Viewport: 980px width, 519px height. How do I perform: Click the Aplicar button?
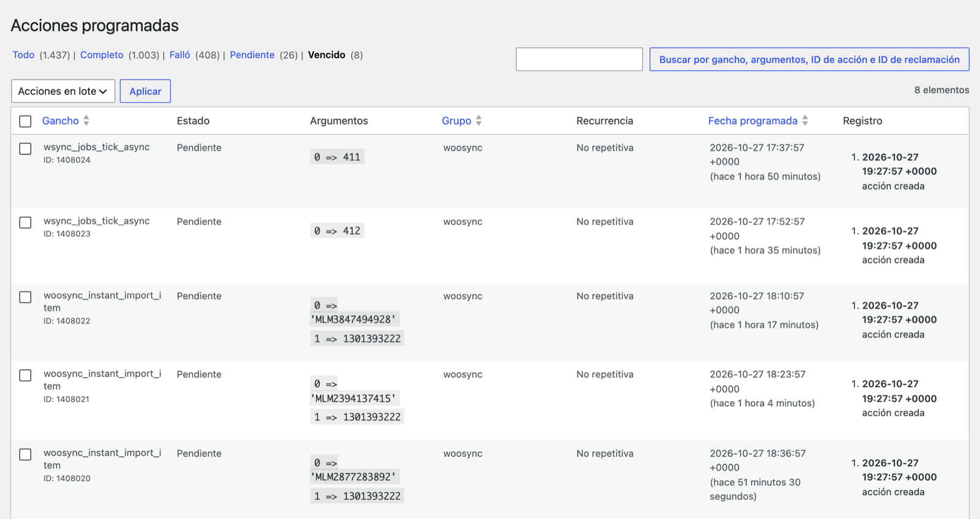(145, 91)
